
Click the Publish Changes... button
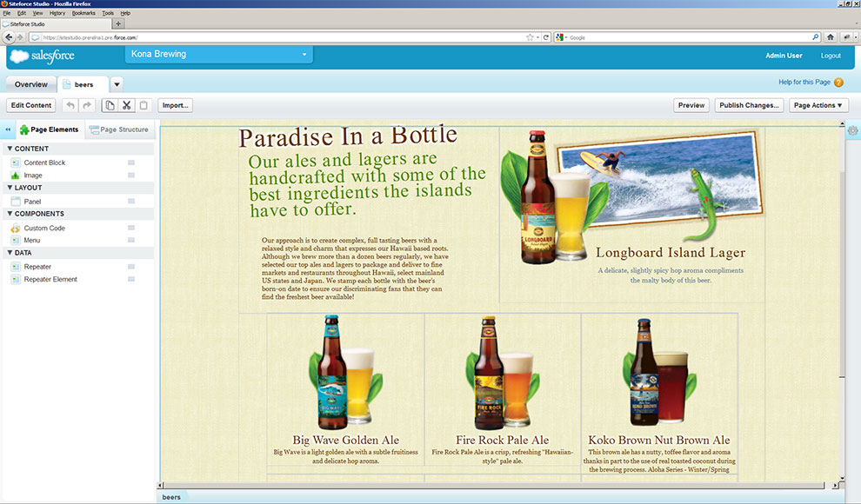[x=749, y=105]
